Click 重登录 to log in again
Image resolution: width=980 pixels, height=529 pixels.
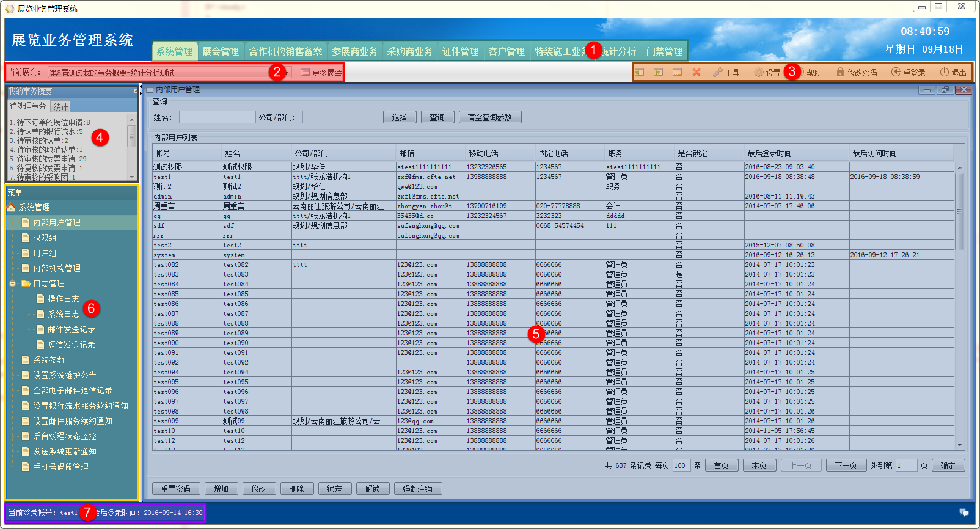tap(908, 72)
